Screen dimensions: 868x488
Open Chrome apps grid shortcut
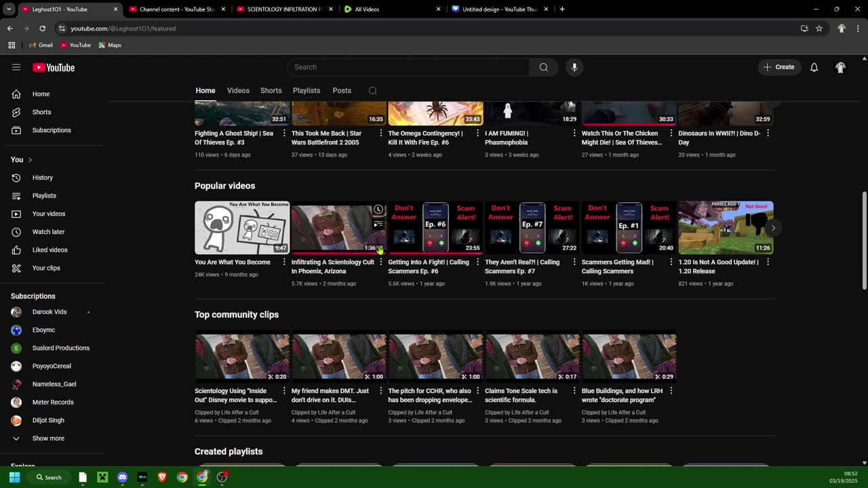(x=12, y=45)
